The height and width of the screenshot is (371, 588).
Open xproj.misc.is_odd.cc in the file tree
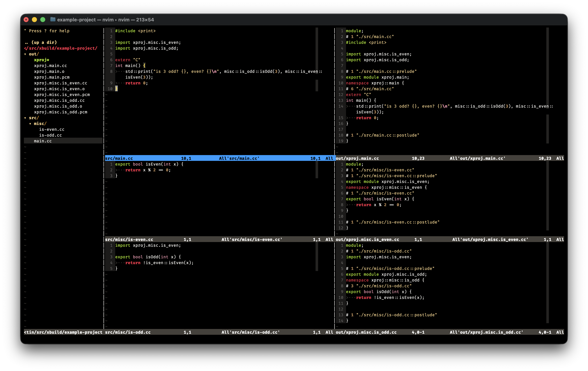59,101
